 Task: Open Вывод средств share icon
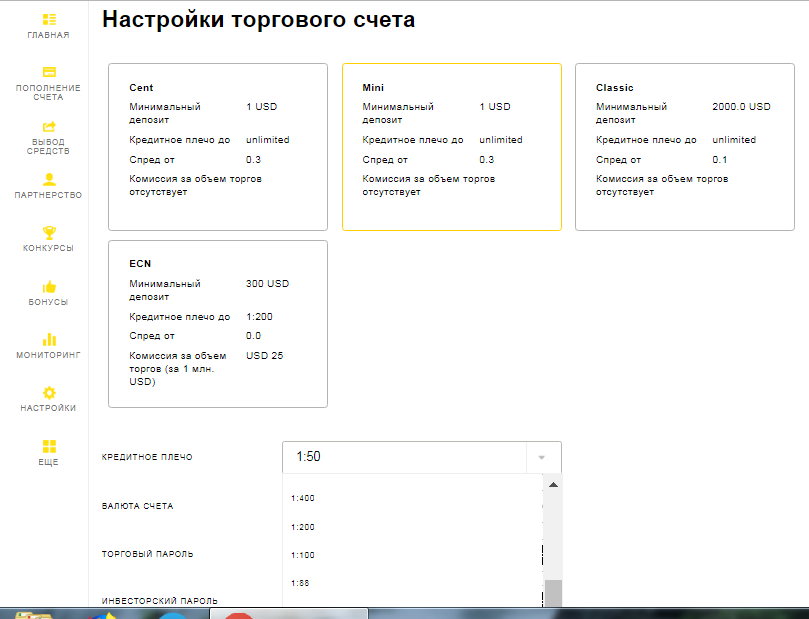pos(49,126)
